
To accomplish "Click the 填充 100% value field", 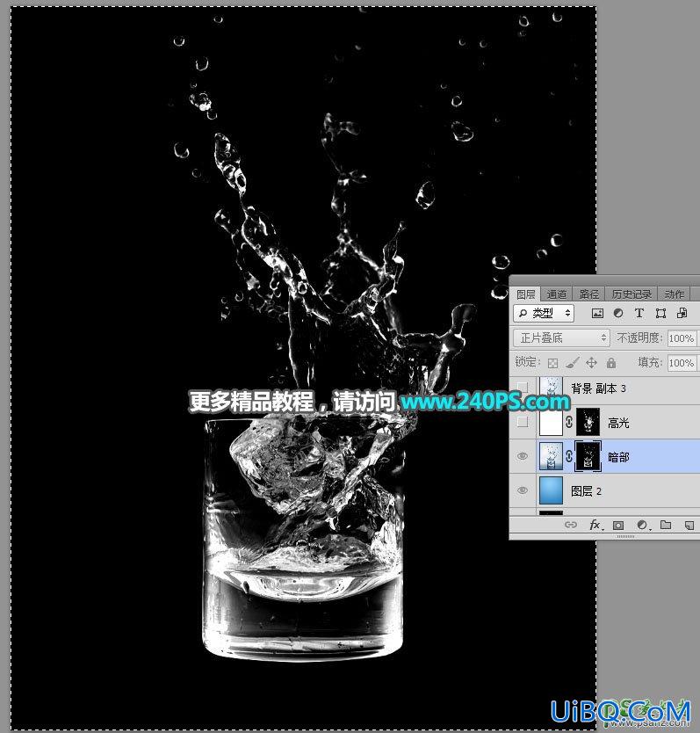I will (682, 363).
